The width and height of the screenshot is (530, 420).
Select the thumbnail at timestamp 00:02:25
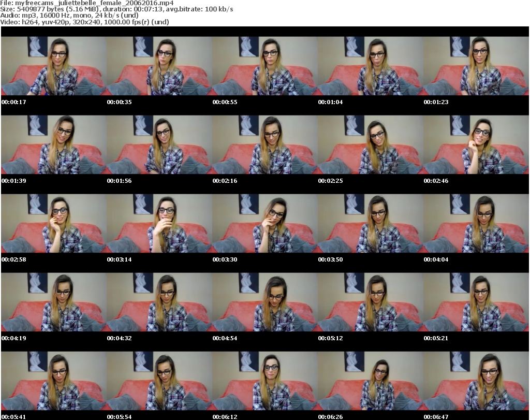coord(371,144)
